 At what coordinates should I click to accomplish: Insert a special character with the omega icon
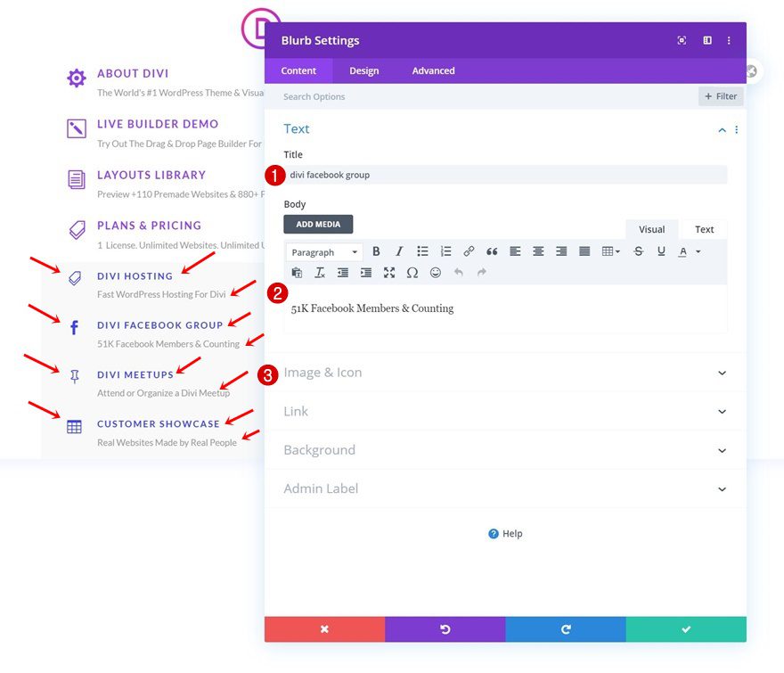412,272
